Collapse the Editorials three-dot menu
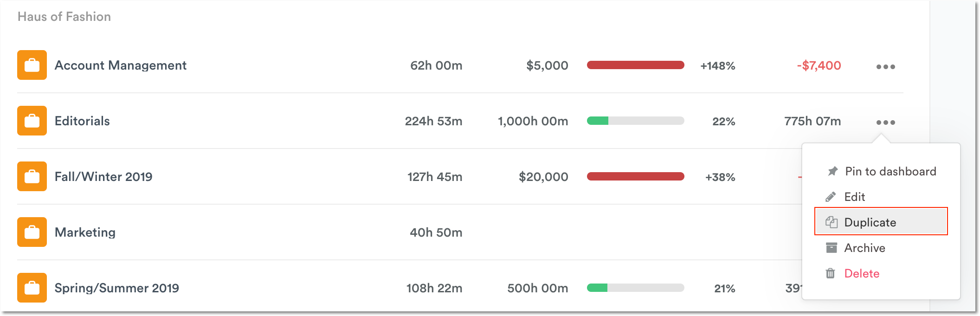 click(885, 123)
